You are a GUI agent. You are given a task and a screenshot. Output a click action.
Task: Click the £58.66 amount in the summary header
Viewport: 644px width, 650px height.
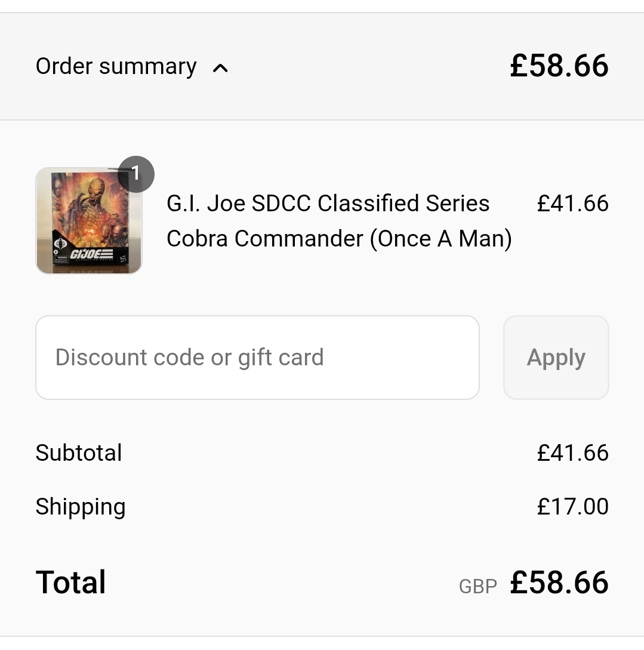point(559,66)
